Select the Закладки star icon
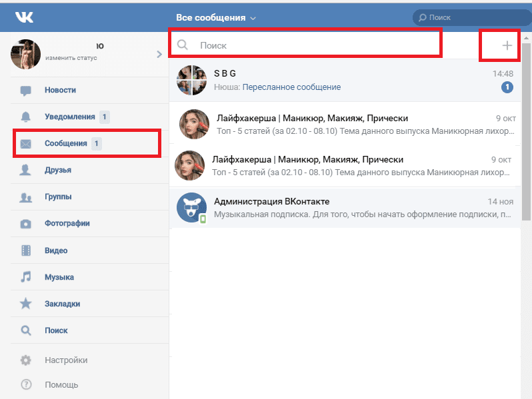 (x=26, y=303)
